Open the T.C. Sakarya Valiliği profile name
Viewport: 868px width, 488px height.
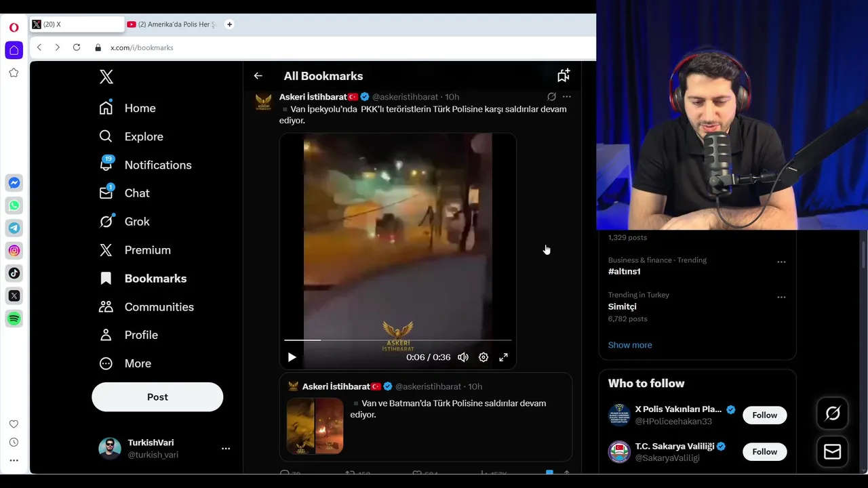tap(675, 447)
